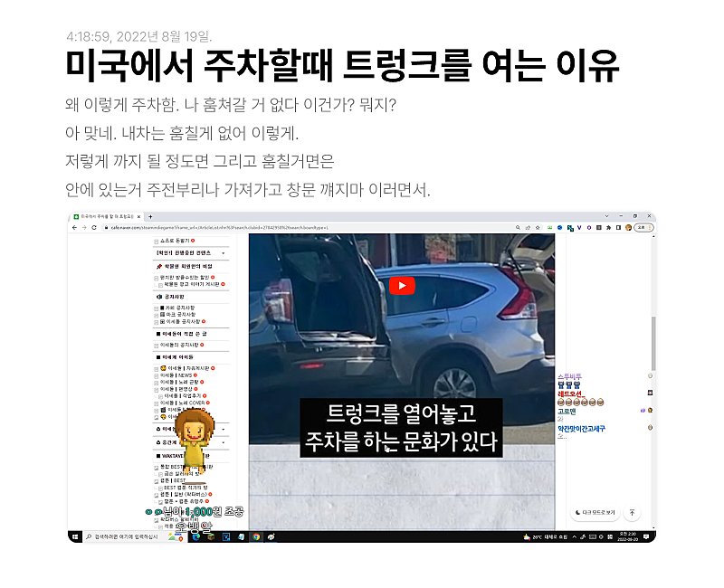The image size is (724, 588).
Task: Expand the sidebar dropdown arrow right of the avatar's head
Action: click(x=224, y=429)
